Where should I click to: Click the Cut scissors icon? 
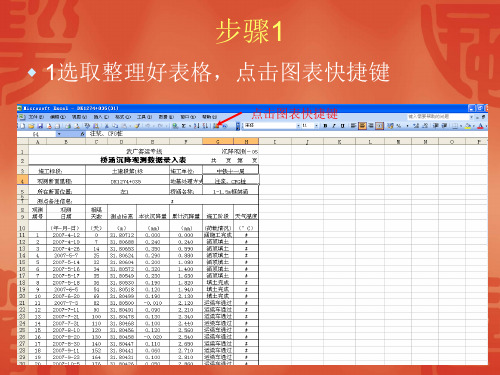(107, 126)
